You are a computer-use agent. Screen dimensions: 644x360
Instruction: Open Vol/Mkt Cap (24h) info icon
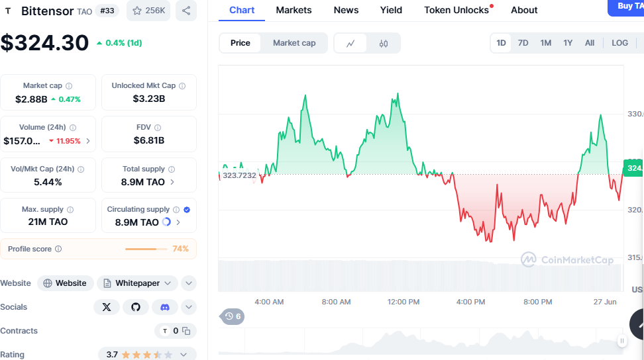point(81,169)
